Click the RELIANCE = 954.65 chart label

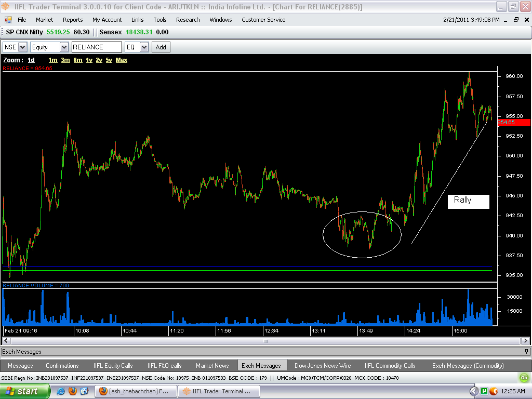[28, 68]
